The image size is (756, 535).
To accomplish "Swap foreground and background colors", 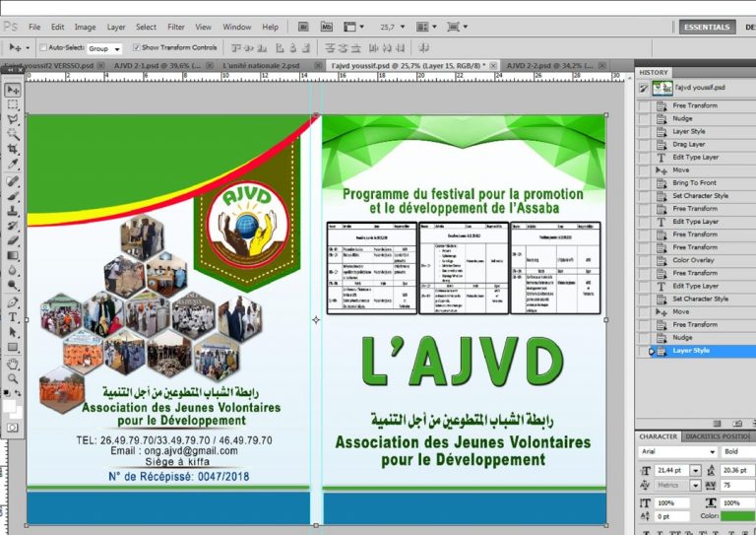I will [19, 393].
